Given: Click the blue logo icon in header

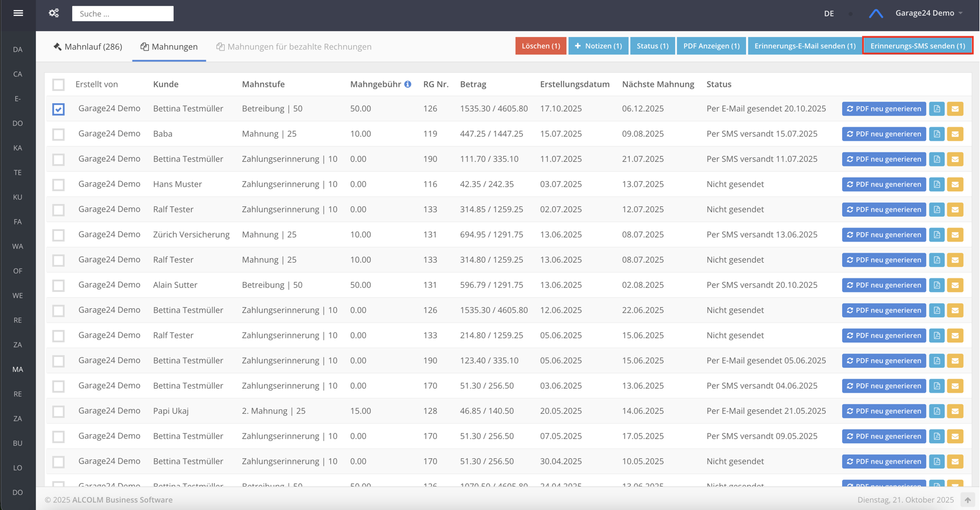Looking at the screenshot, I should click(x=876, y=13).
